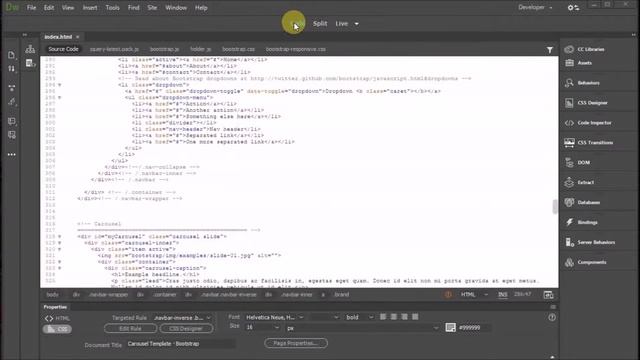The height and width of the screenshot is (360, 640).
Task: Click the error indicator icon in status bar
Action: click(x=448, y=294)
